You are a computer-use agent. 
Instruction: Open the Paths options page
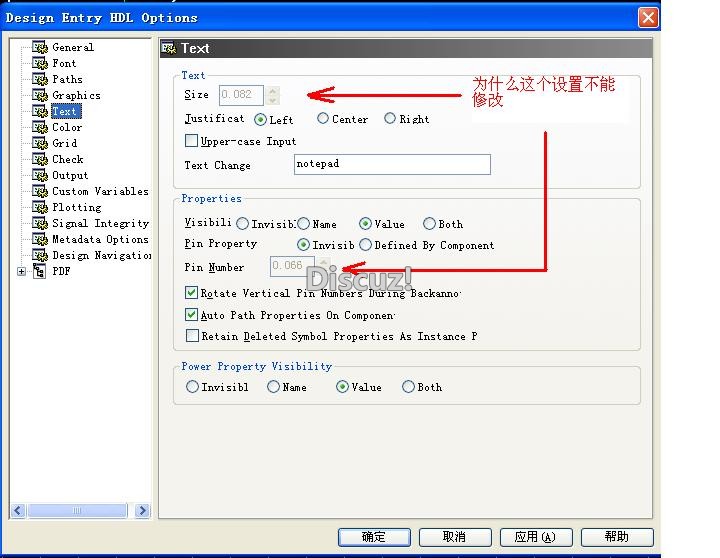pyautogui.click(x=68, y=79)
